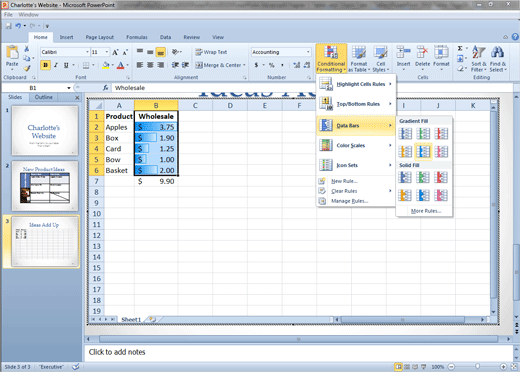Select slide 2 thumbnail New Product Ideas
This screenshot has height=372, width=520.
click(x=45, y=186)
